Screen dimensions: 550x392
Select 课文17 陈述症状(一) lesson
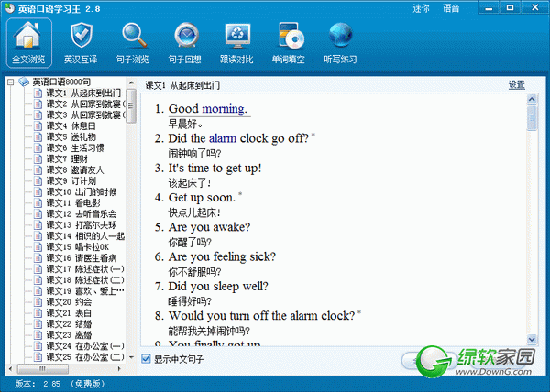pos(85,268)
